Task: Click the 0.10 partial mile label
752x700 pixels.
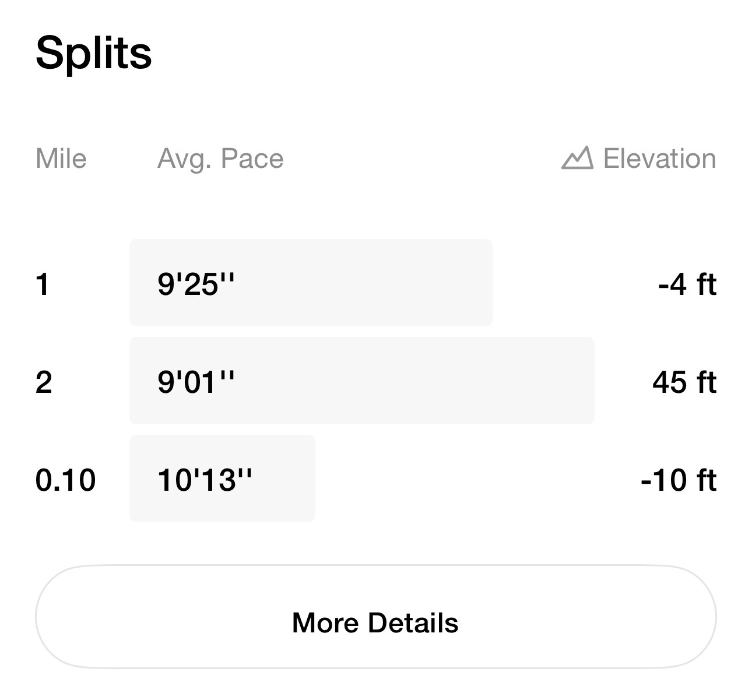Action: pyautogui.click(x=65, y=480)
